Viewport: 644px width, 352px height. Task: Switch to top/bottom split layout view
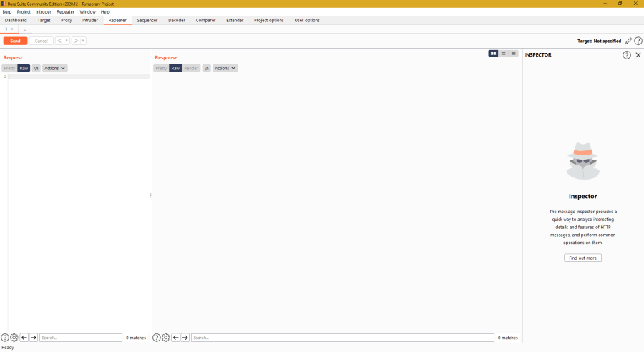(x=504, y=54)
